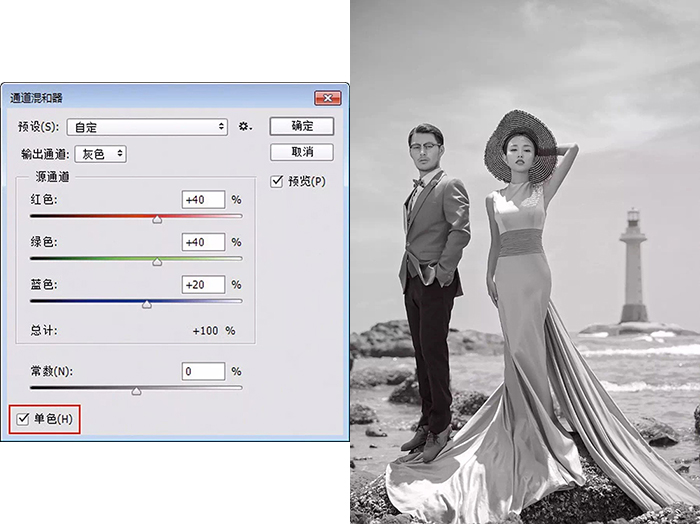The height and width of the screenshot is (524, 700).
Task: Click the 取消 button
Action: 302,152
